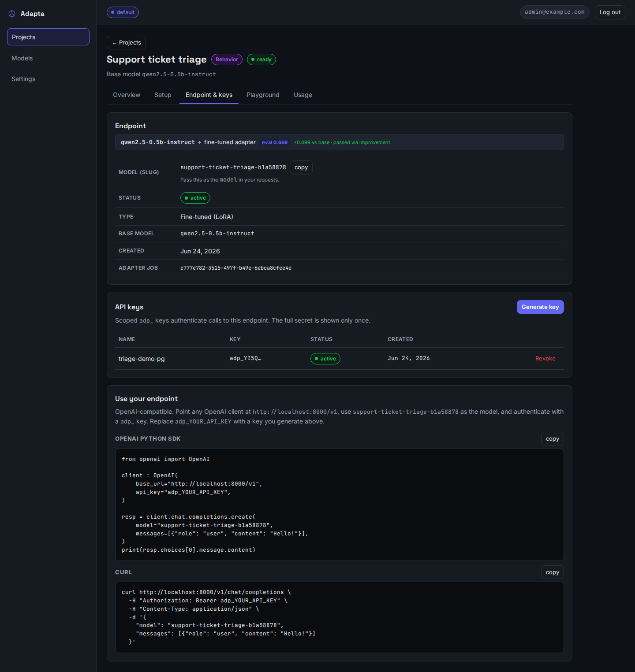Copy the OpenAI Python SDK snippet
The width and height of the screenshot is (635, 672).
tap(553, 439)
